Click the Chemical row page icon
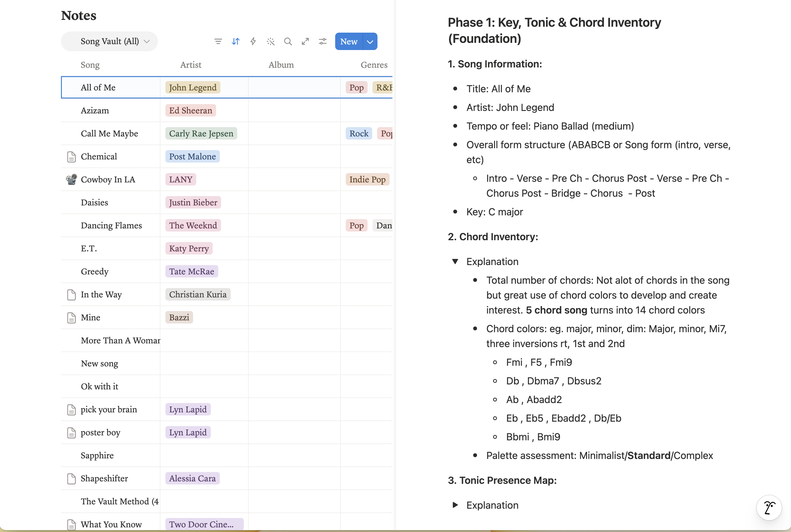The image size is (791, 532). (71, 157)
